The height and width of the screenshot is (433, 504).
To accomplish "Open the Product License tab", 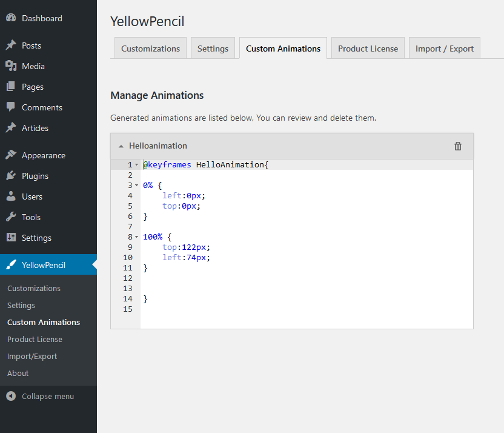I will coord(368,49).
